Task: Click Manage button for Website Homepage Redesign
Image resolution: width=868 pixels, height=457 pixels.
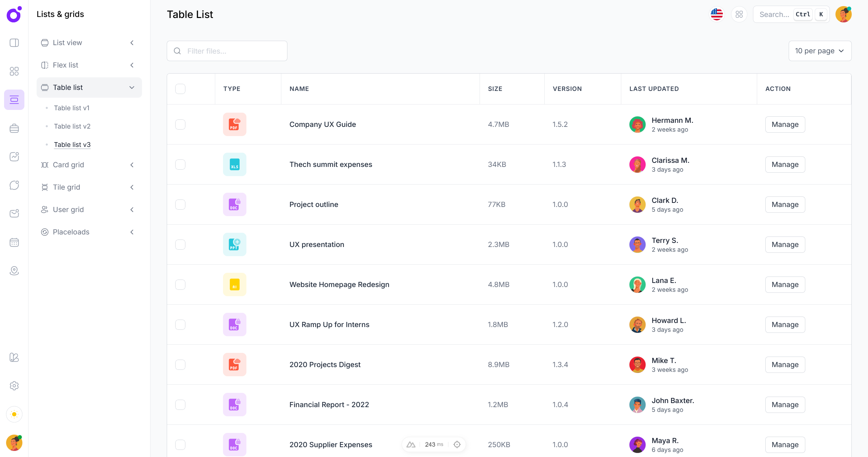Action: (x=785, y=285)
